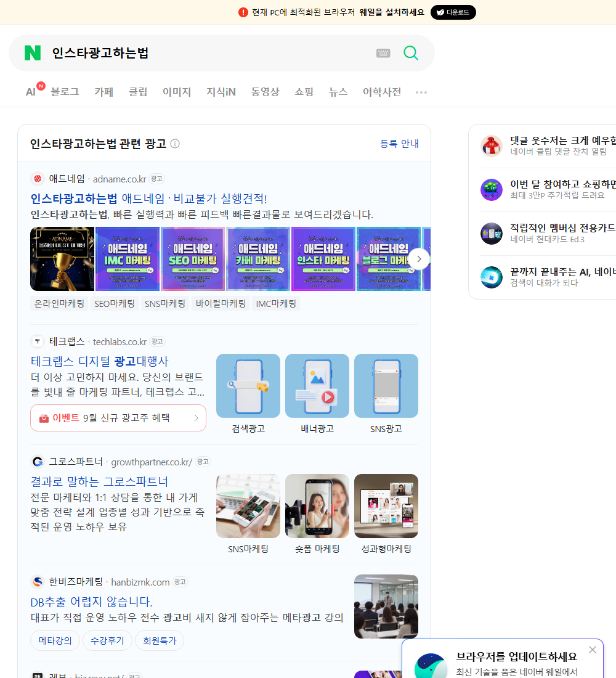This screenshot has width=616, height=678.
Task: Open more tabs with three dots
Action: pos(421,92)
